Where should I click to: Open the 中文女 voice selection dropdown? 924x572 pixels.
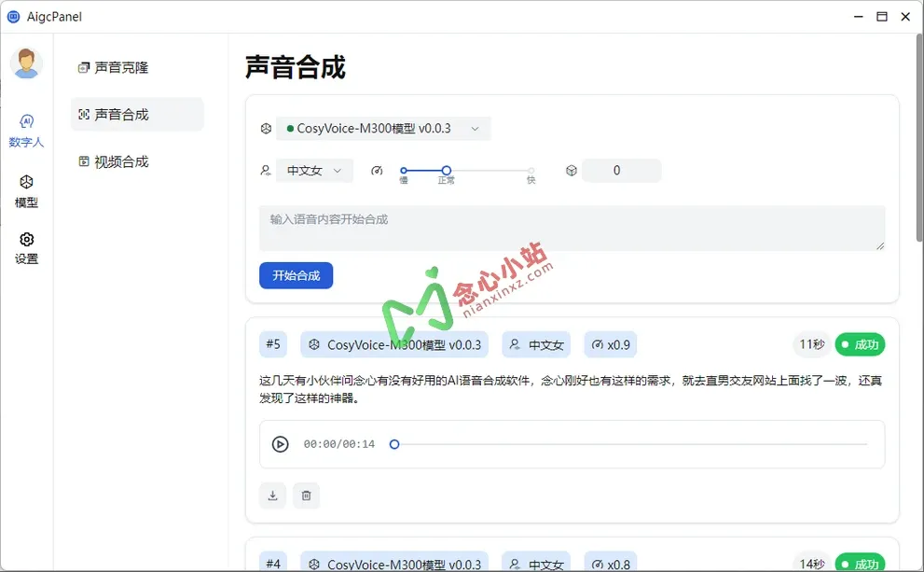click(x=314, y=170)
